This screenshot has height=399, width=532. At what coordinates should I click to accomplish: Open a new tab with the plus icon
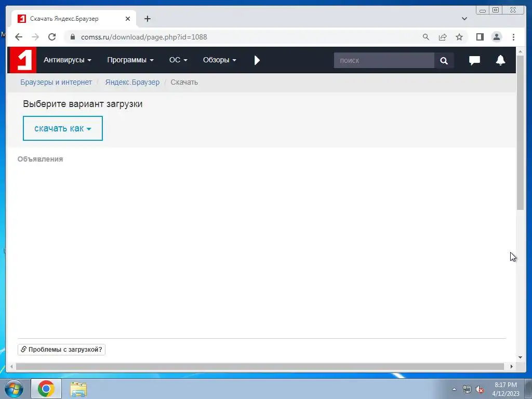coord(147,19)
